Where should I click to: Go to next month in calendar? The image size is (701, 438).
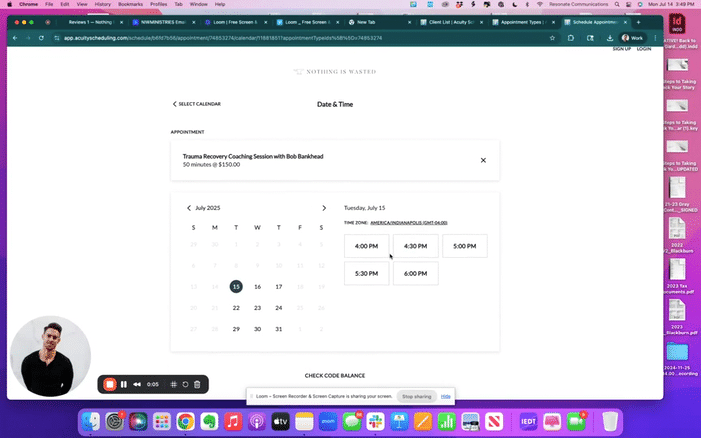point(324,208)
